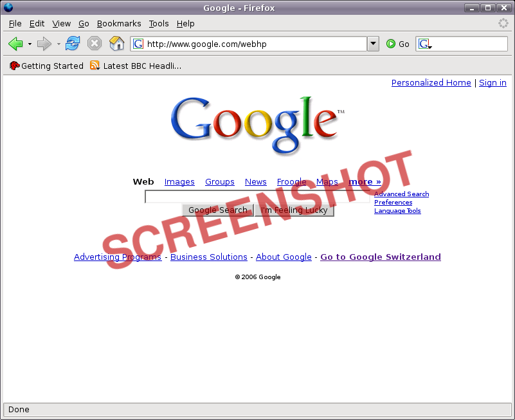This screenshot has height=420, width=515.
Task: Click the Business Solutions link
Action: coord(208,257)
